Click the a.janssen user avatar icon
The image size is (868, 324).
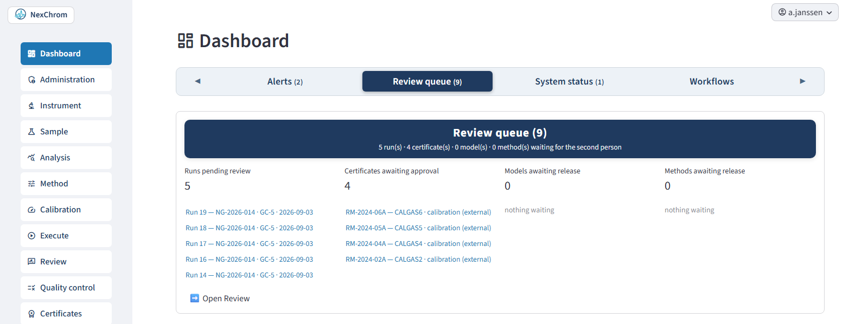pyautogui.click(x=782, y=12)
